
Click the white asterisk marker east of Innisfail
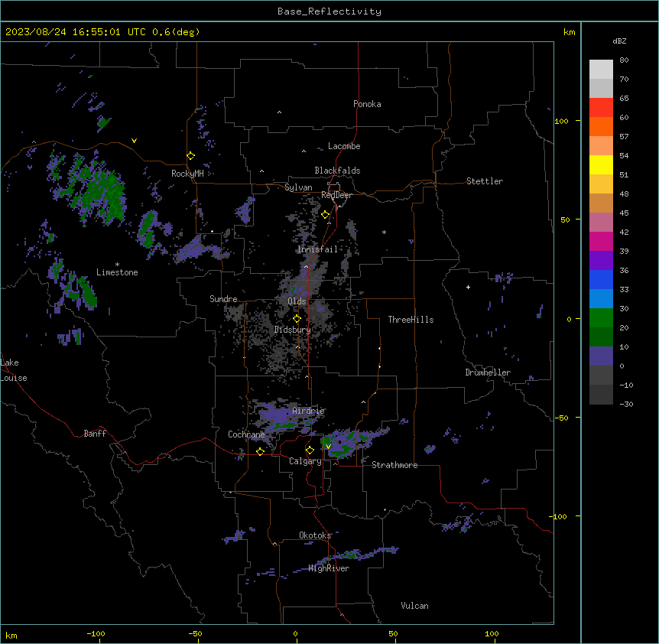[384, 232]
